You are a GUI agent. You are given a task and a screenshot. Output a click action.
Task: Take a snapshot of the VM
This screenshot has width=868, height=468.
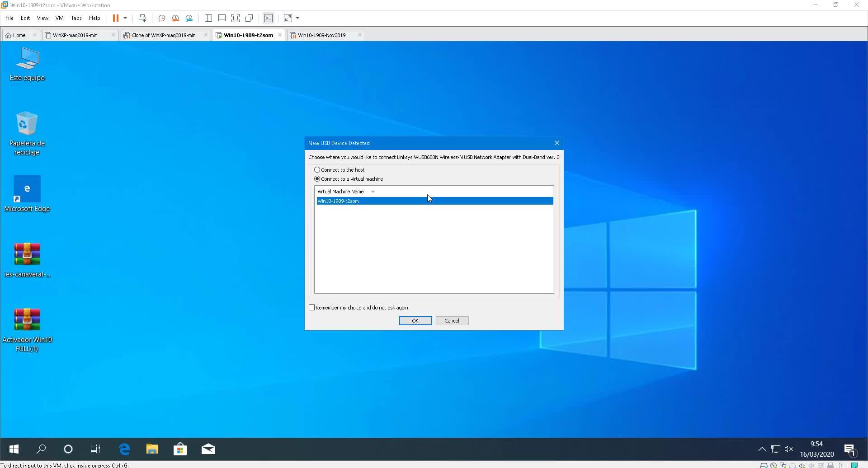161,18
